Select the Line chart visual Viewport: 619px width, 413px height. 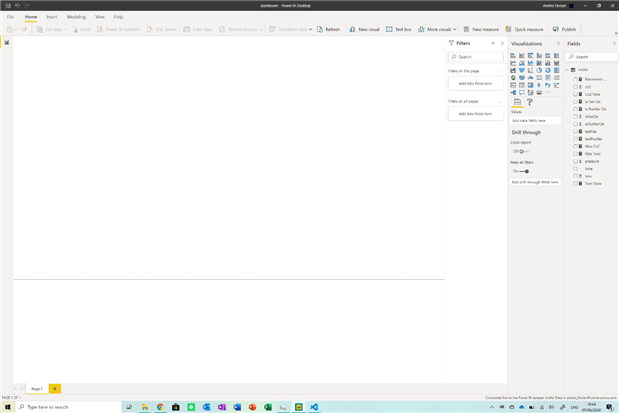513,63
